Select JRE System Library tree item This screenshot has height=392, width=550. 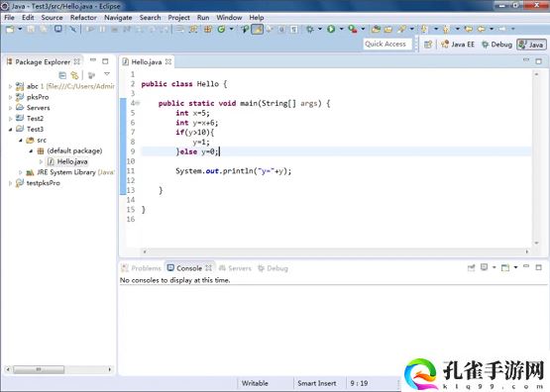tap(70, 172)
